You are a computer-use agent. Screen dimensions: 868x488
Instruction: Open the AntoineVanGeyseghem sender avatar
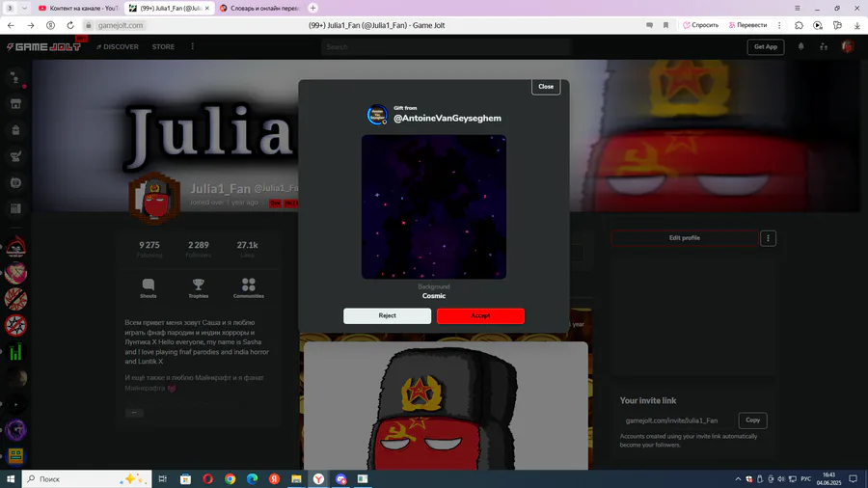[377, 115]
